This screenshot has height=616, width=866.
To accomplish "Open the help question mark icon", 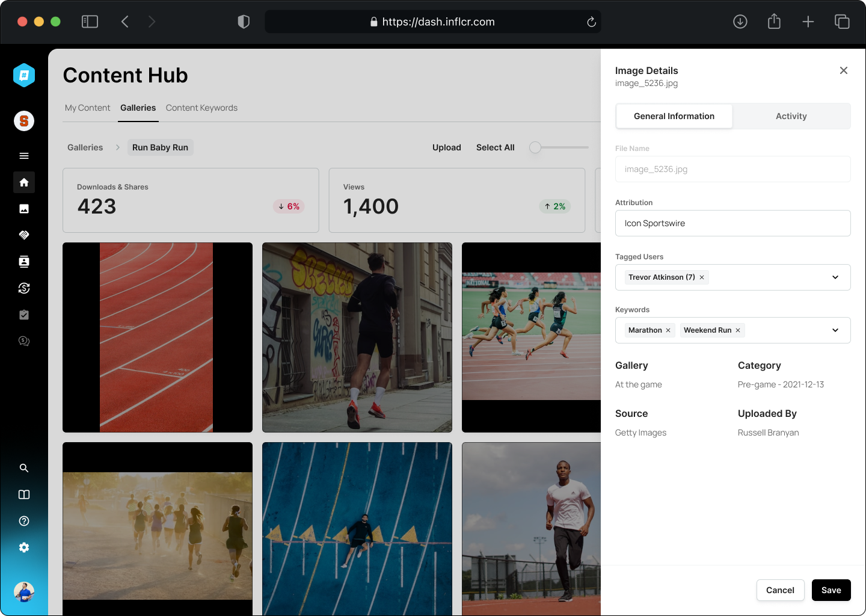I will coord(24,521).
